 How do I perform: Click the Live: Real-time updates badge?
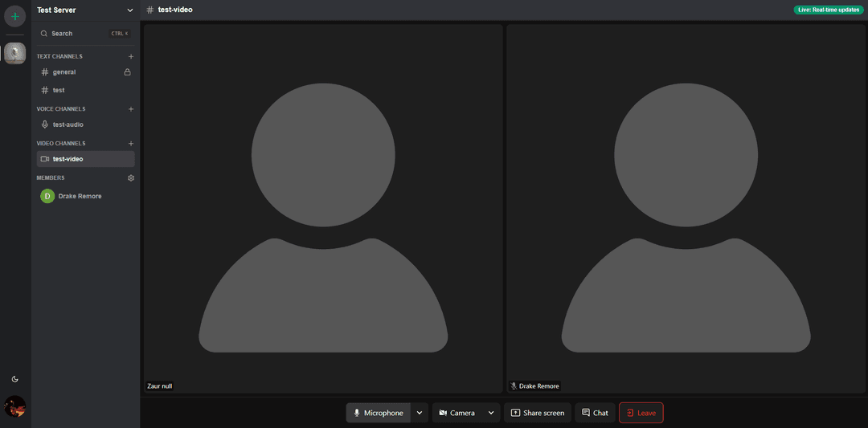click(828, 10)
